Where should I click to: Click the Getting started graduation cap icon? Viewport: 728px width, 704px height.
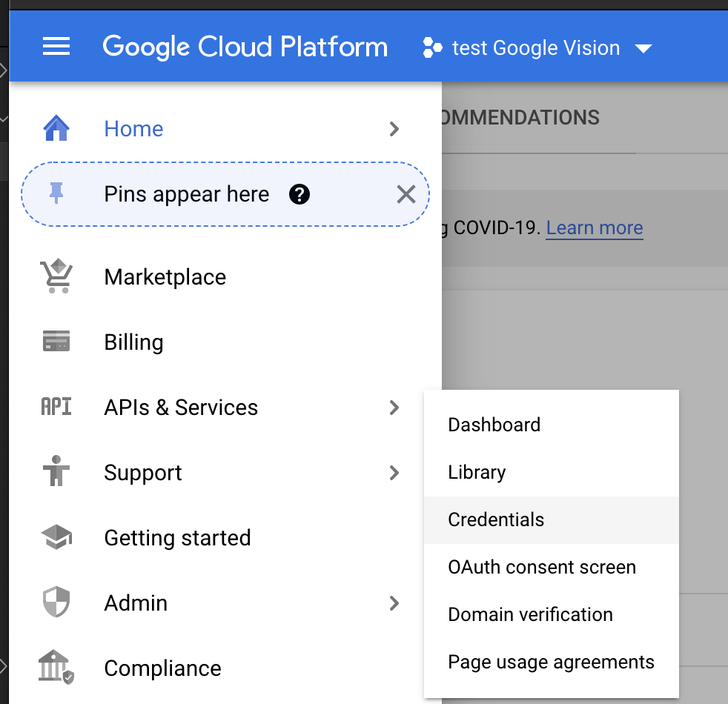(56, 537)
